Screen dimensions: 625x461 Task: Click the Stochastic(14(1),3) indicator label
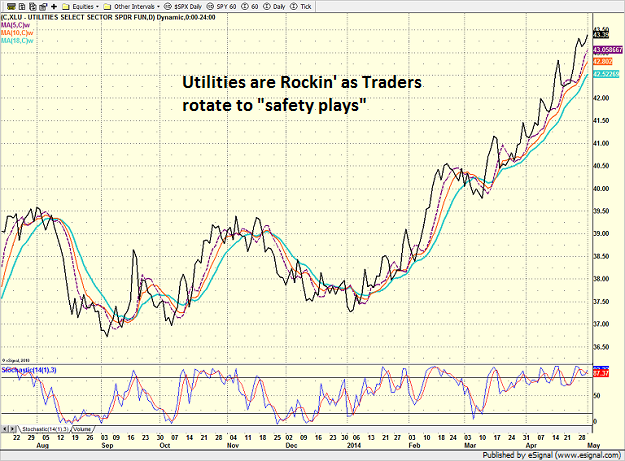point(29,370)
